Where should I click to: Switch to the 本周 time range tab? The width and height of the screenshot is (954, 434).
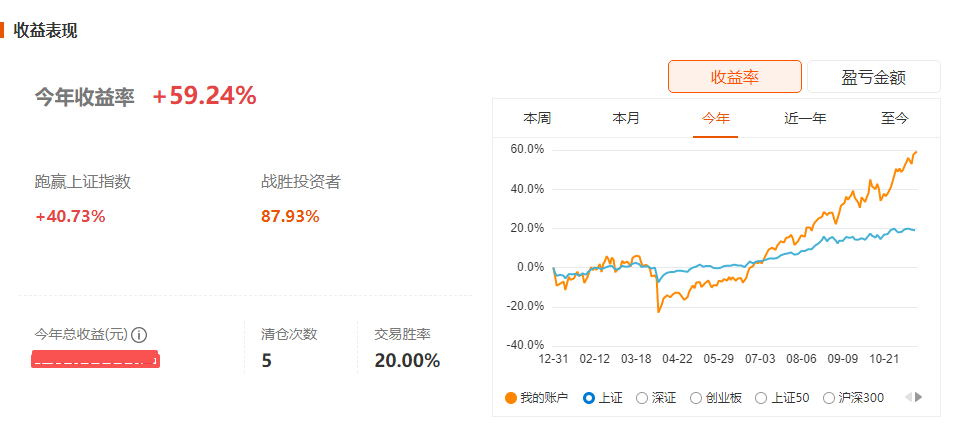pyautogui.click(x=537, y=118)
